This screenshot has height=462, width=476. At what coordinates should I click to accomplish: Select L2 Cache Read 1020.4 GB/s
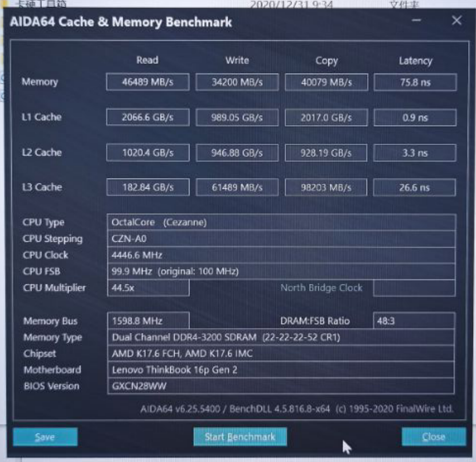click(148, 152)
